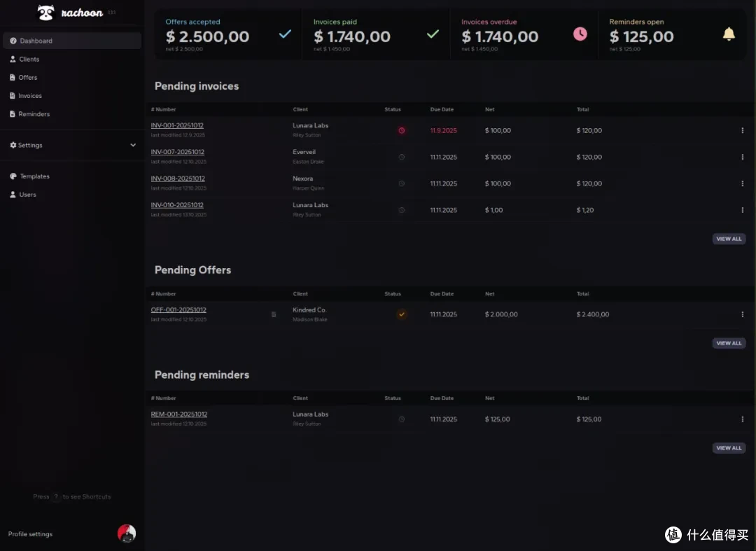Click Pending invoices Due Date column header

pyautogui.click(x=442, y=109)
